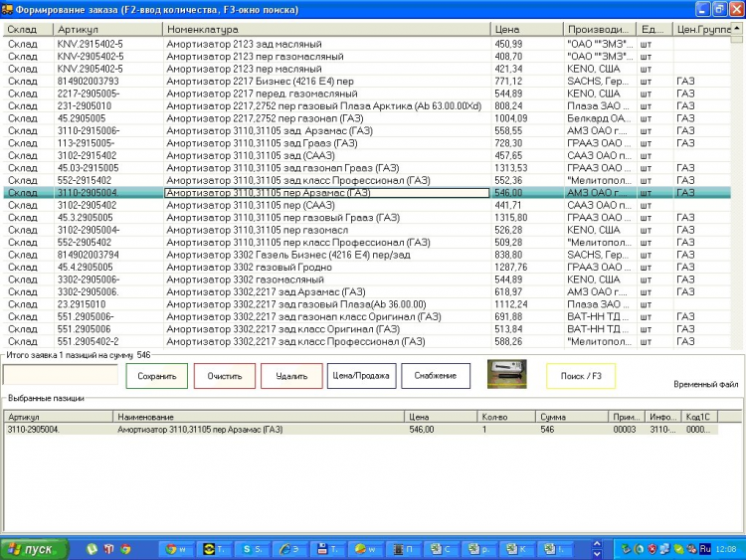
Task: Click the Сумма column header
Action: coord(572,417)
